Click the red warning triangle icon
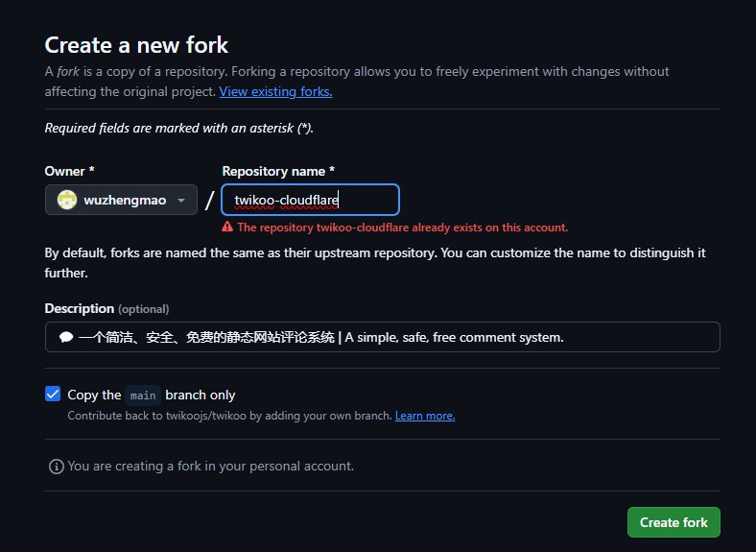Viewport: 756px width, 552px height. (227, 228)
